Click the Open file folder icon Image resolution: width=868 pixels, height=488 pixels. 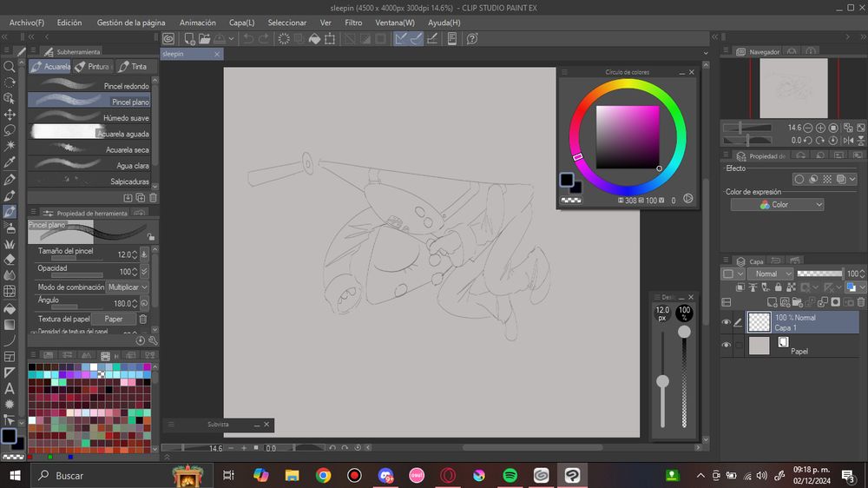pos(205,39)
